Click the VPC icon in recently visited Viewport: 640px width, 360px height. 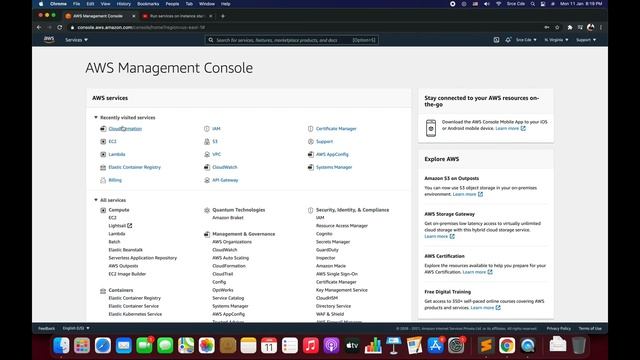(207, 154)
